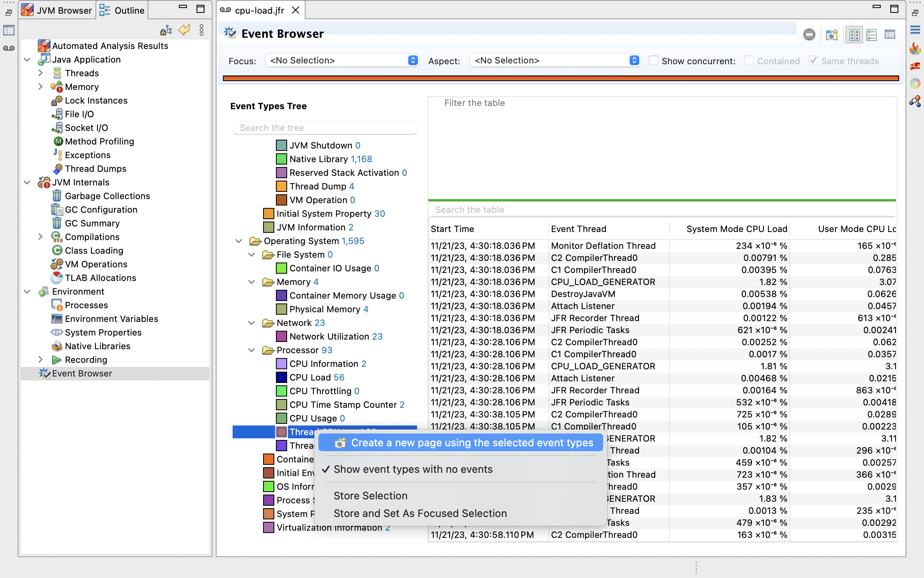Image resolution: width=924 pixels, height=578 pixels.
Task: Toggle Show event types with no events
Action: pos(413,469)
